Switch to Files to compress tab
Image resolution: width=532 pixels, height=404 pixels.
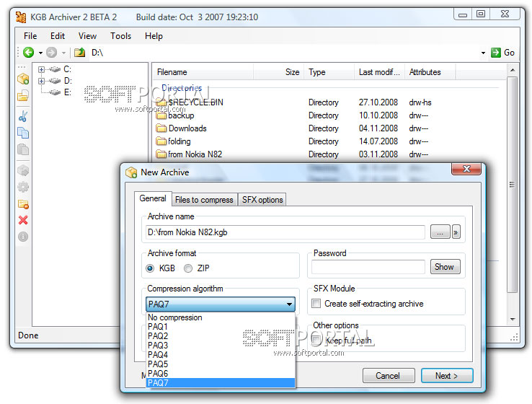click(204, 200)
